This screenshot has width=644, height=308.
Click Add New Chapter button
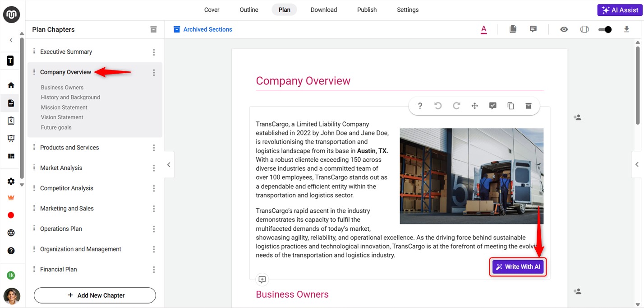[95, 295]
